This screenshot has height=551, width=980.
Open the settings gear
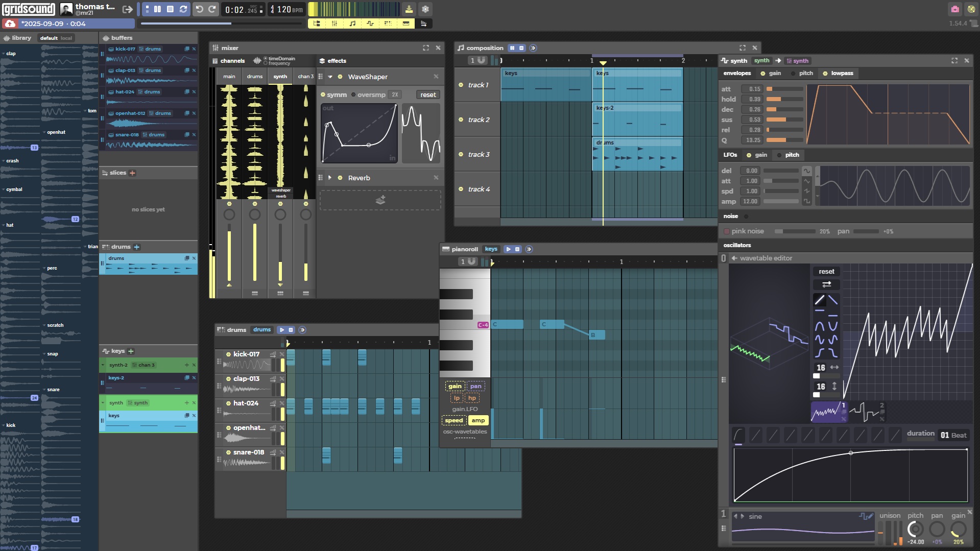click(425, 9)
